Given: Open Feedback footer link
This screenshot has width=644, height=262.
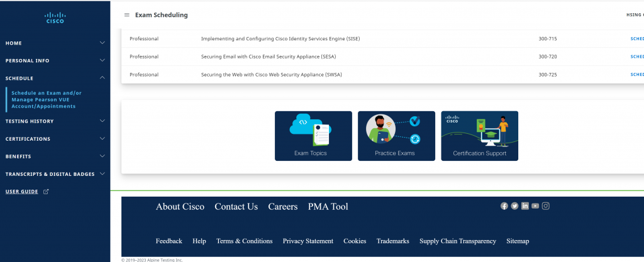Looking at the screenshot, I should (169, 241).
